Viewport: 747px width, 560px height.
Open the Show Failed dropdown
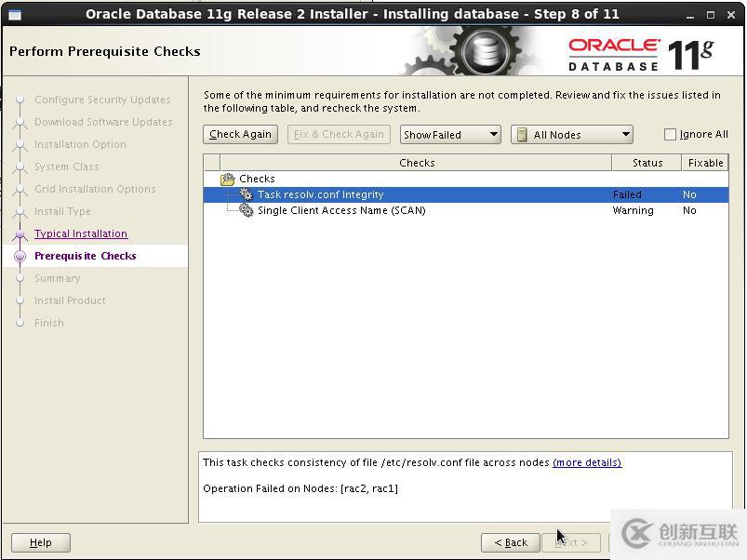coord(450,135)
